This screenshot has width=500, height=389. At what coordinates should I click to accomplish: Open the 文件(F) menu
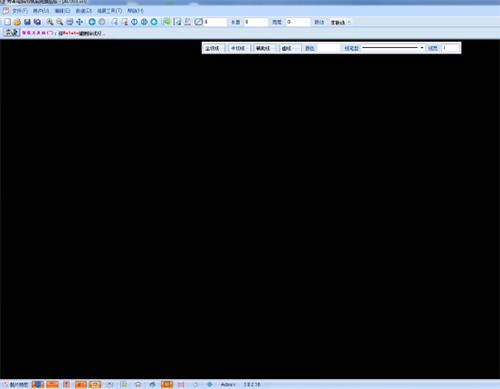pyautogui.click(x=20, y=11)
